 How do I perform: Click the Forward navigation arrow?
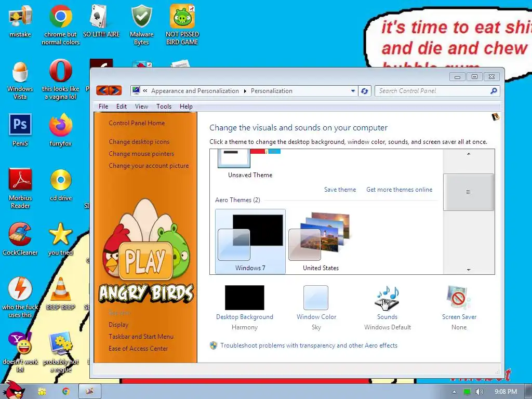[x=115, y=90]
